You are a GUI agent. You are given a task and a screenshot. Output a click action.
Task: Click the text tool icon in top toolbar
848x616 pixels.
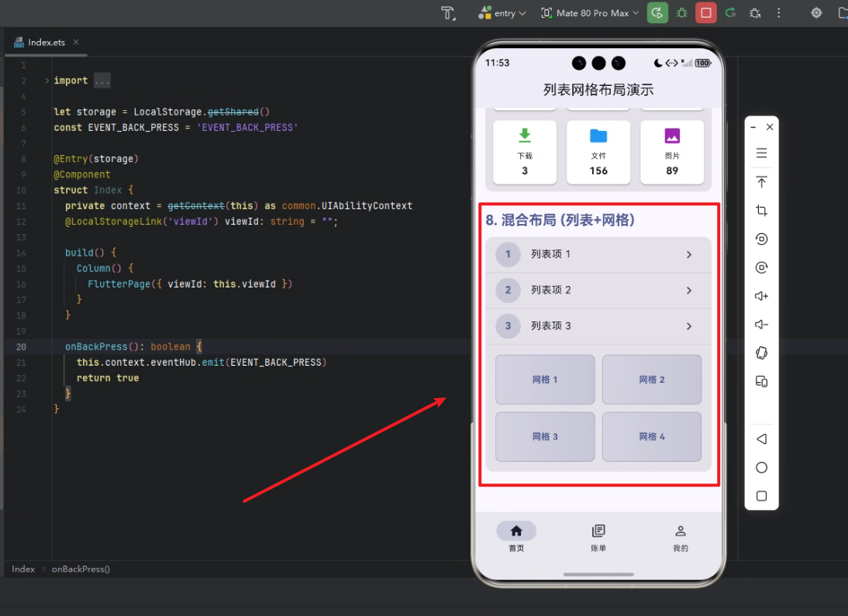click(448, 13)
